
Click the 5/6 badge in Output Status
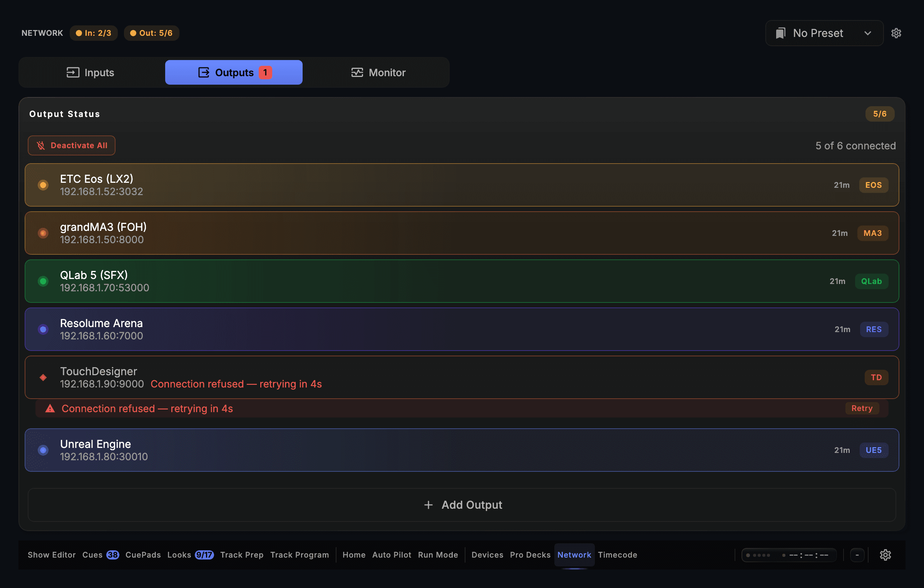click(x=880, y=114)
